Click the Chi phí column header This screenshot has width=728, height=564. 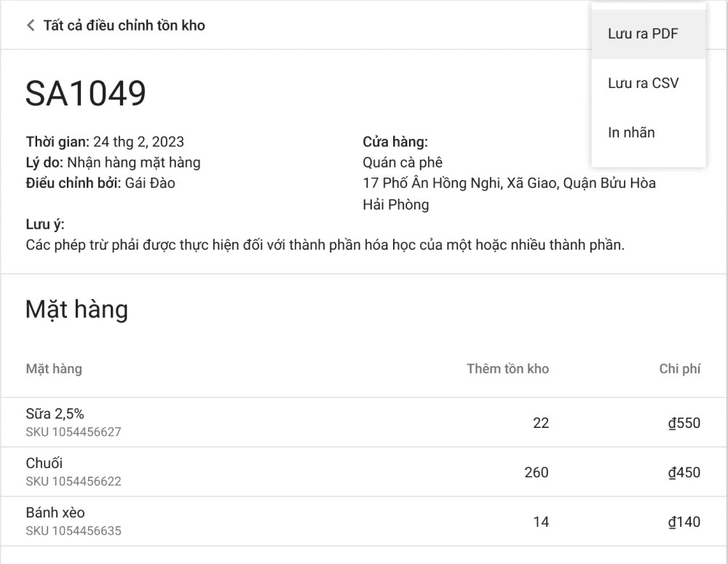[679, 369]
